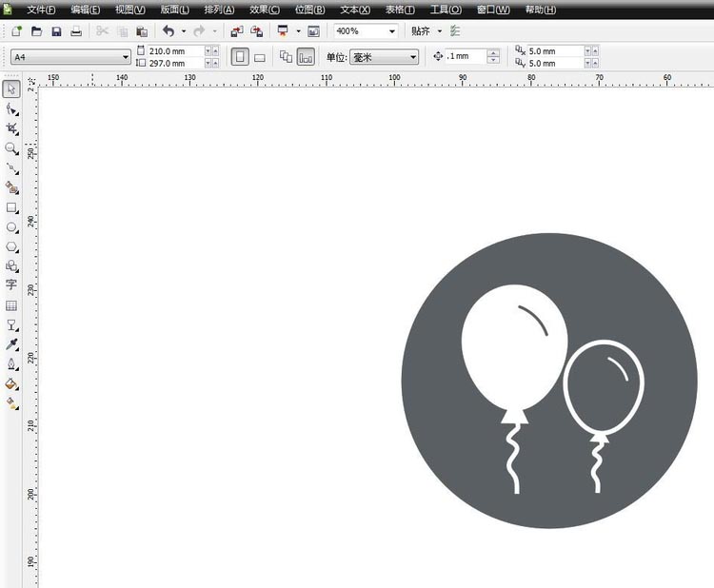Open the 表格(T) menu
Viewport: 714px width, 588px height.
tap(400, 10)
